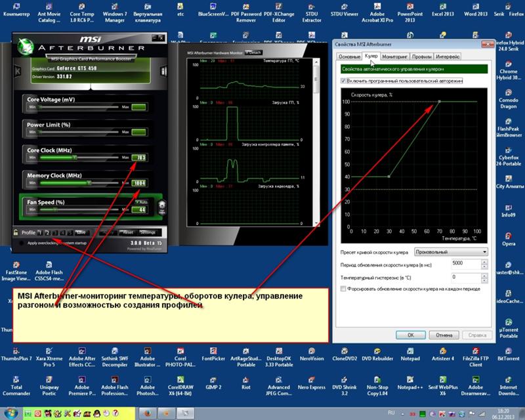This screenshot has height=420, width=525.
Task: Open the DVD Shrink 3.2 shortcut
Action: click(x=344, y=385)
